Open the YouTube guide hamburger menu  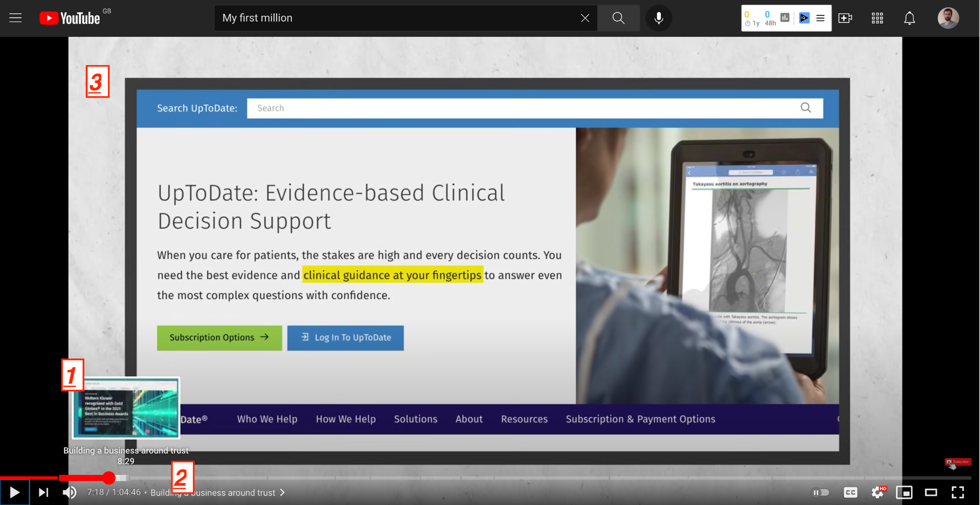(15, 18)
